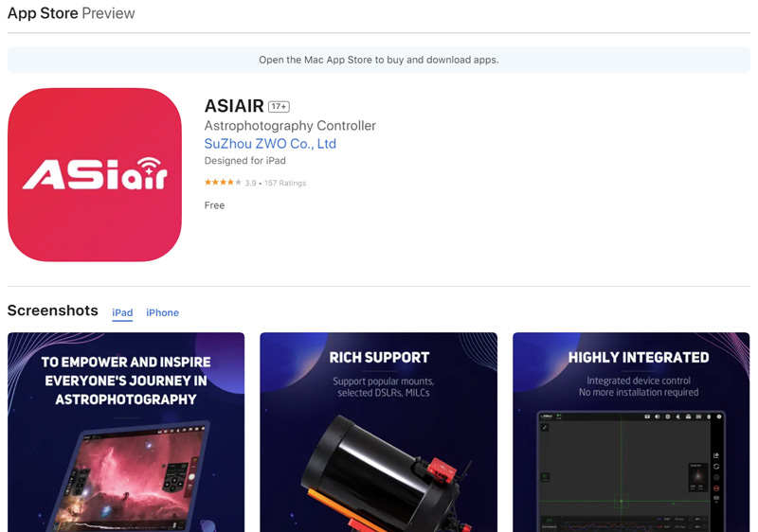Open the 'Rich Support' telescope screenshot
Image resolution: width=758 pixels, height=532 pixels.
(x=378, y=432)
